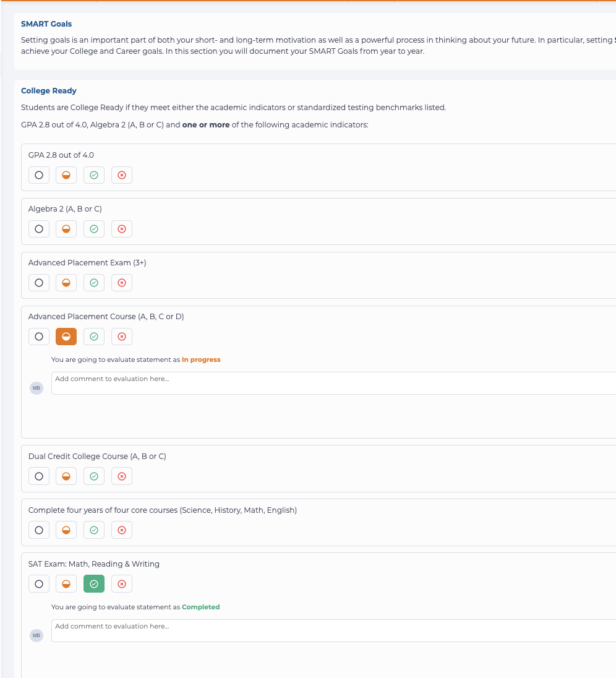
Task: Mark Dual Credit College Course as completed
Action: [x=94, y=476]
